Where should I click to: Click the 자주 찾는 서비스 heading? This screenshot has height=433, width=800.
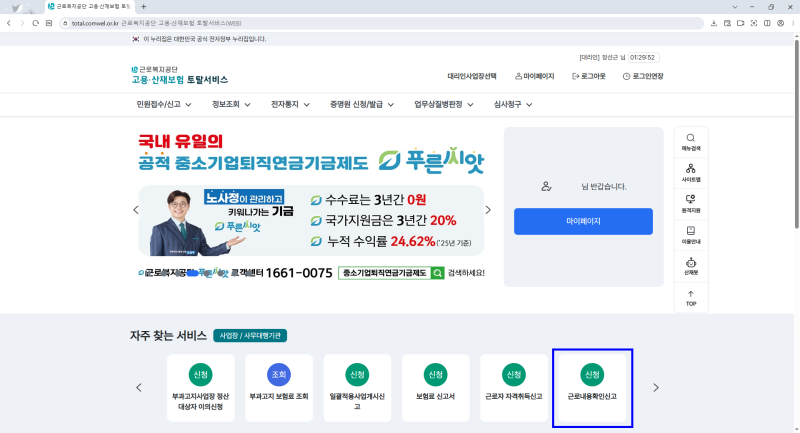[168, 336]
